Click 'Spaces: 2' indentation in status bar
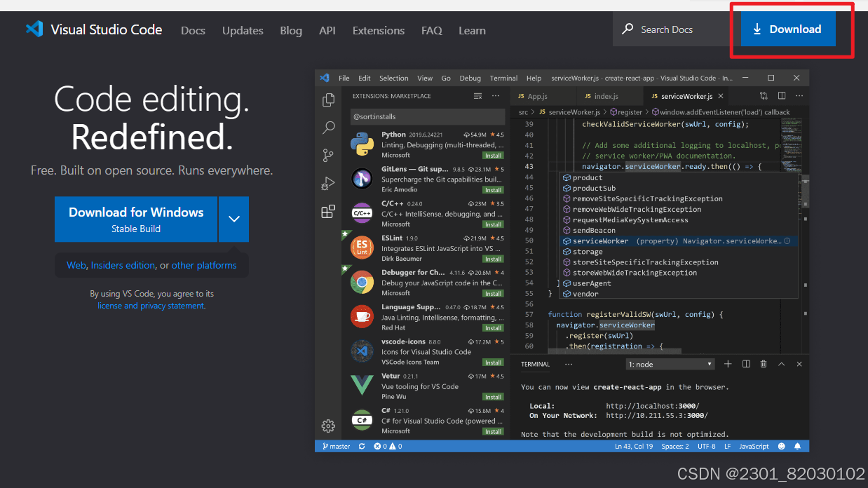868x488 pixels. [x=675, y=446]
